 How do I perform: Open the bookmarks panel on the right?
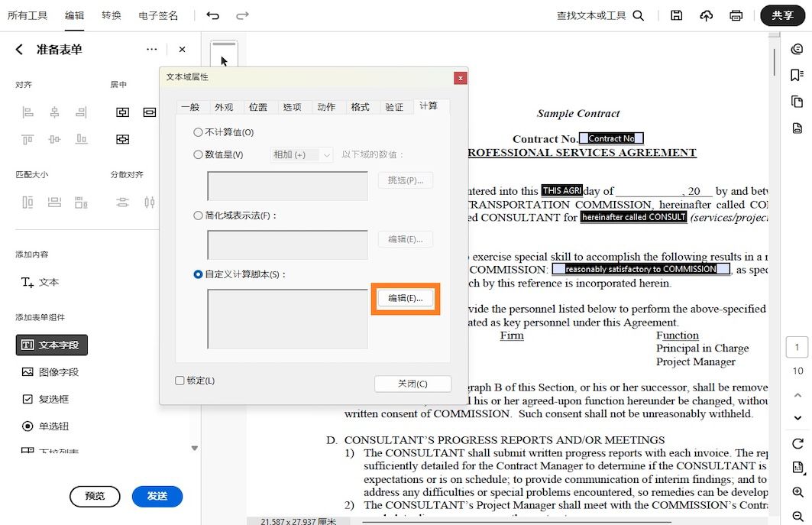click(797, 75)
